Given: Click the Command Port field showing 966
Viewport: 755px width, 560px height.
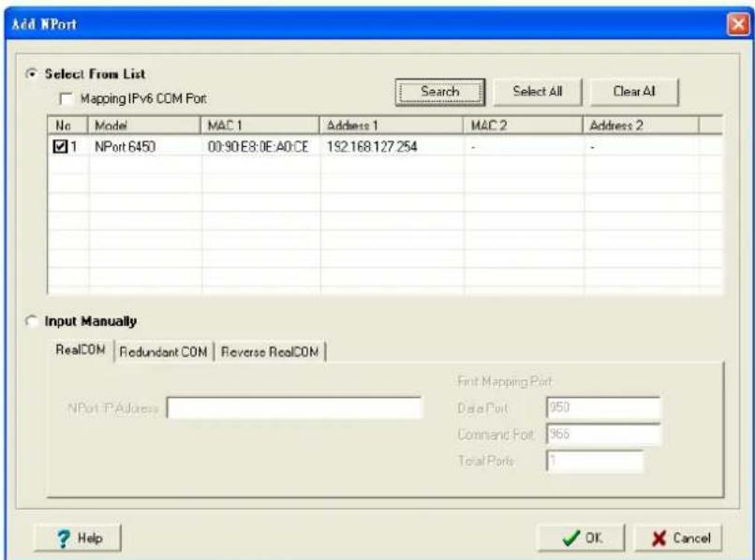Looking at the screenshot, I should (x=603, y=435).
